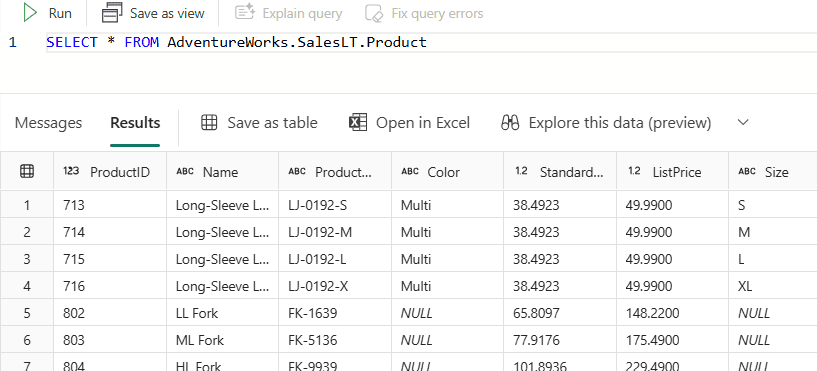Click the ABC type icon of Color column

click(x=410, y=171)
